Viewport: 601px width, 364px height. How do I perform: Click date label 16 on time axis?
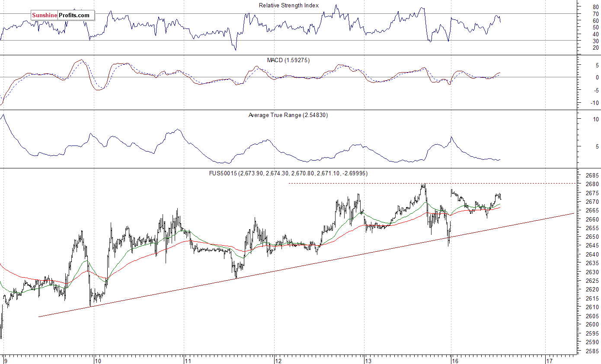click(455, 360)
